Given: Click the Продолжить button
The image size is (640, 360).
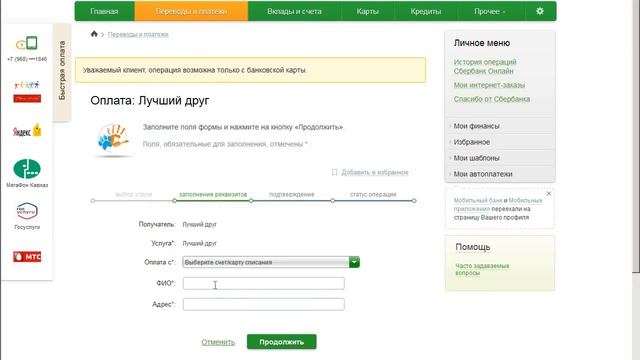Looking at the screenshot, I should click(x=282, y=342).
